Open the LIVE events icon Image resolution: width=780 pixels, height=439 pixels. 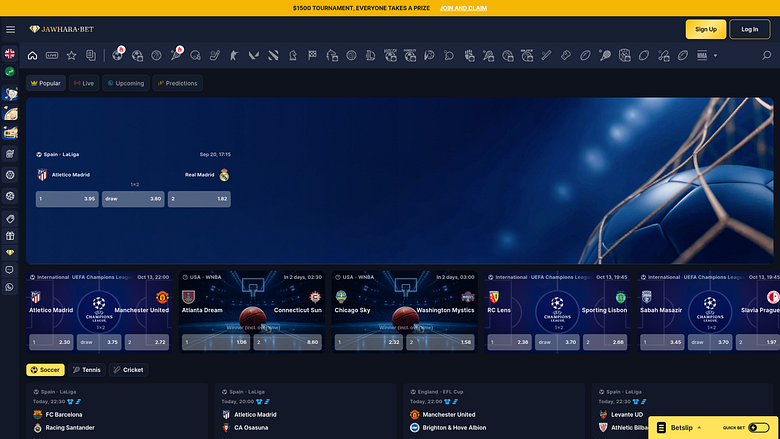point(52,55)
